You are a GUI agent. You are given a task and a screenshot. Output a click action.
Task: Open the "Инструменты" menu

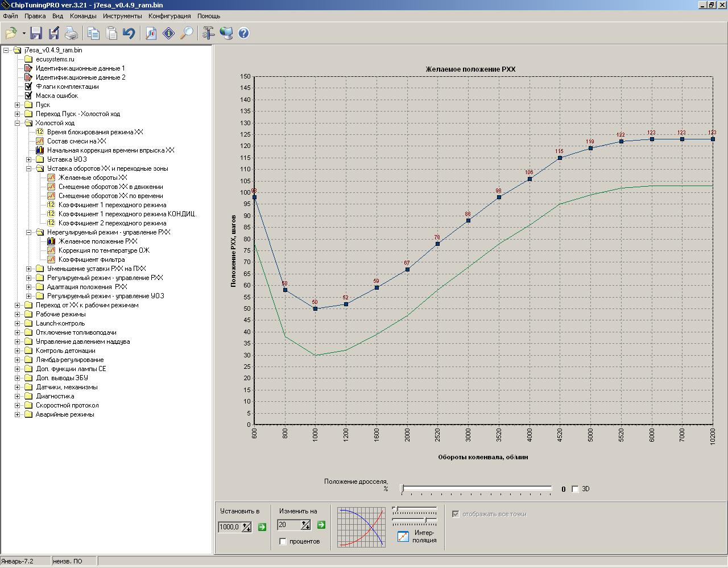[x=122, y=16]
